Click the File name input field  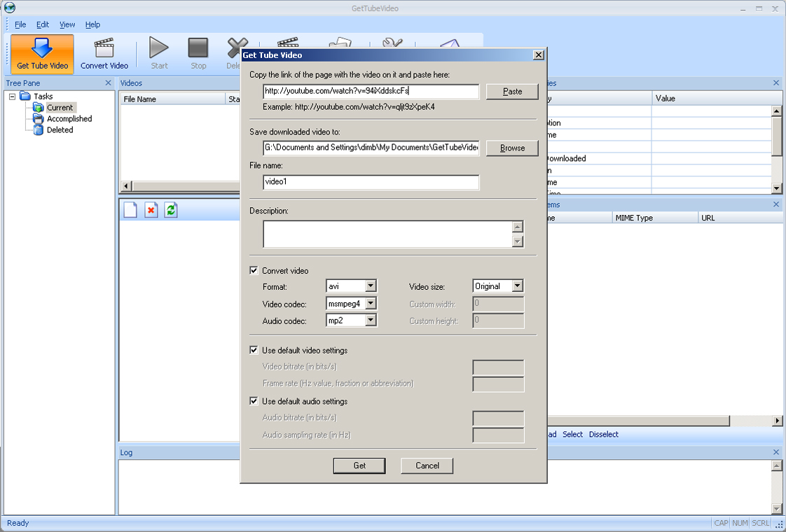(x=371, y=182)
